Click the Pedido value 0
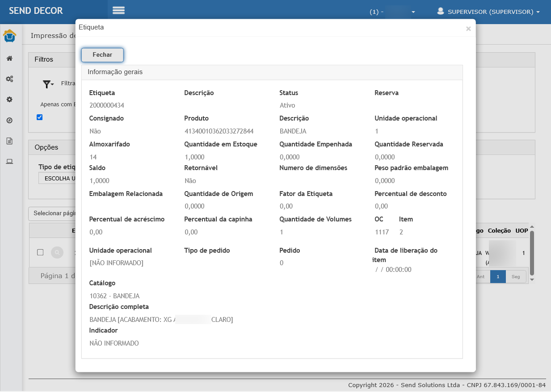This screenshot has height=392, width=551. point(282,263)
